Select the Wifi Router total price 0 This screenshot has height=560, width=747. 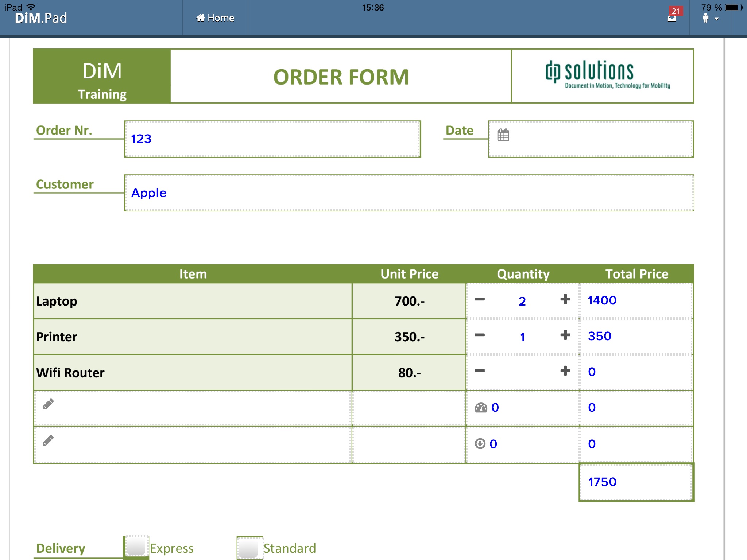pyautogui.click(x=592, y=372)
